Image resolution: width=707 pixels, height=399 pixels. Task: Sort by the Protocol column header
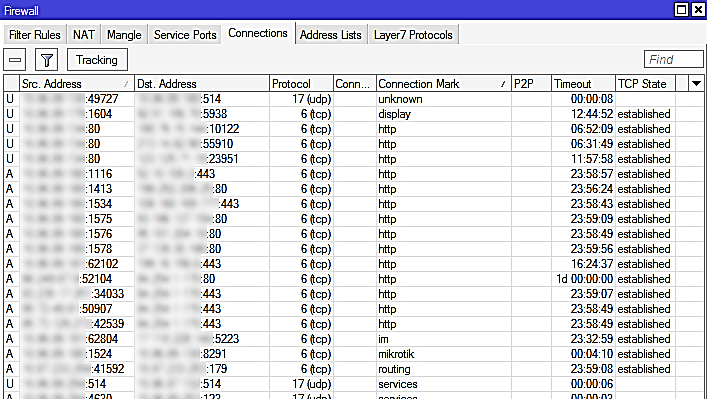[301, 84]
